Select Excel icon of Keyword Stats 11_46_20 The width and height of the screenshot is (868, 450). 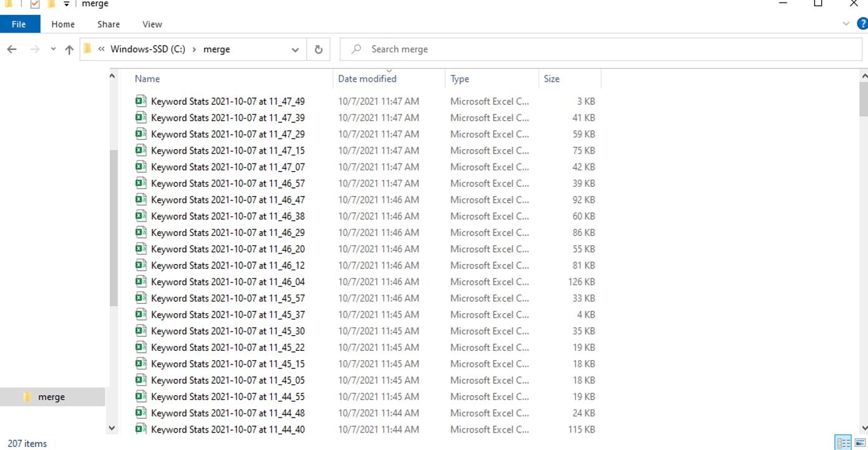141,249
